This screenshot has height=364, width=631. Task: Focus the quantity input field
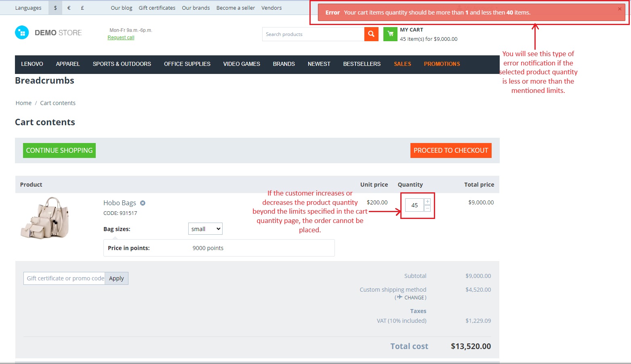pos(414,205)
